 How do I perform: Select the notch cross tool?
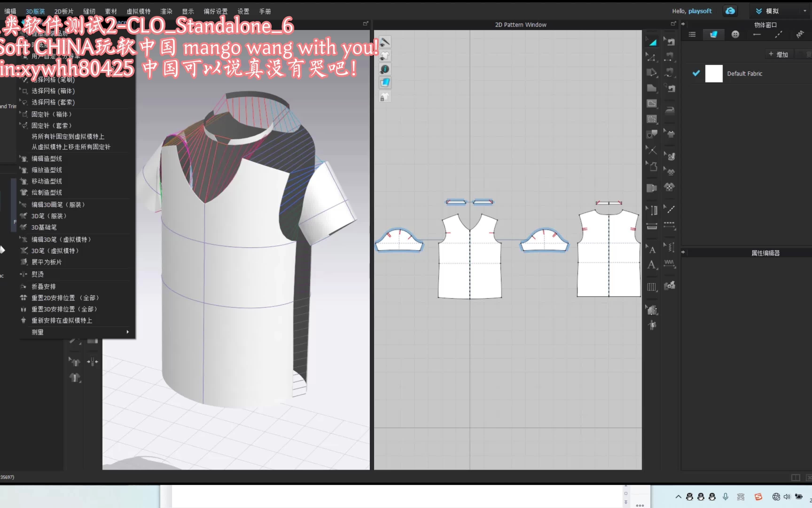click(652, 150)
